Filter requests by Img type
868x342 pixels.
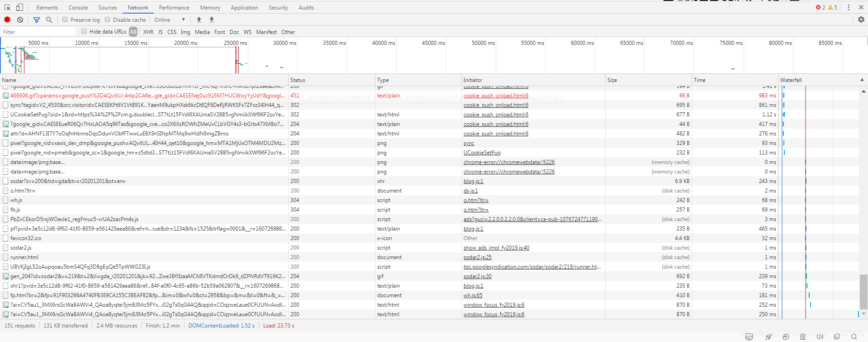185,32
